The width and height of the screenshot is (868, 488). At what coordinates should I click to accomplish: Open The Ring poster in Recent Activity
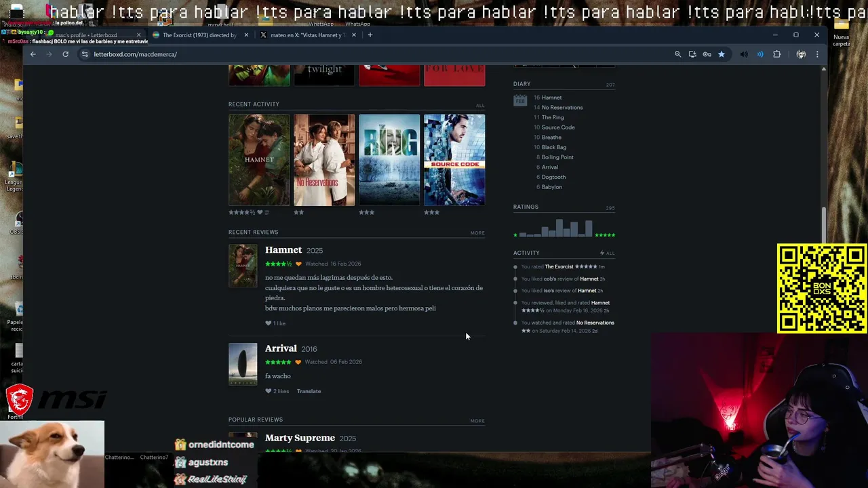[389, 160]
